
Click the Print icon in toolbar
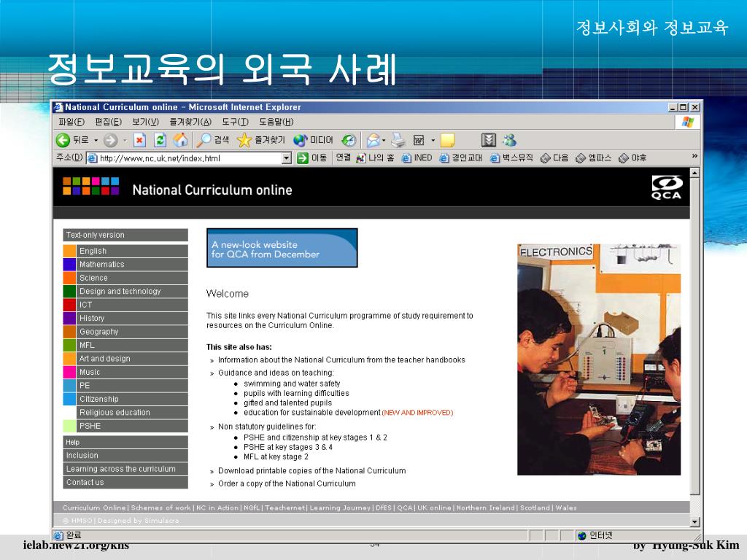coord(398,140)
